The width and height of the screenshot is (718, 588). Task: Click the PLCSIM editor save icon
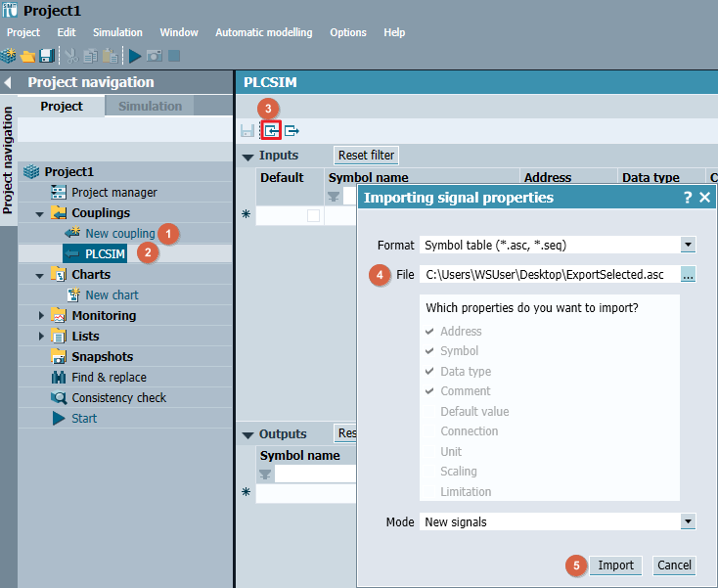(x=247, y=131)
